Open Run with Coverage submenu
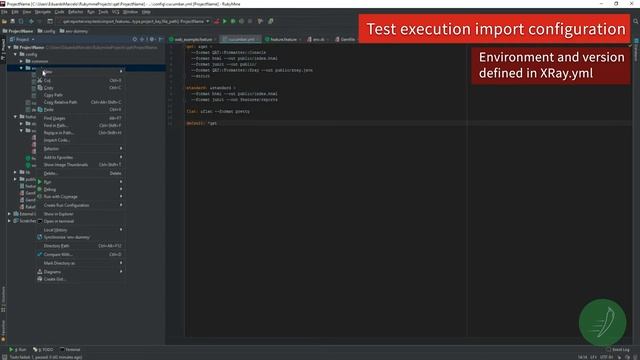The image size is (640, 360). click(80, 197)
